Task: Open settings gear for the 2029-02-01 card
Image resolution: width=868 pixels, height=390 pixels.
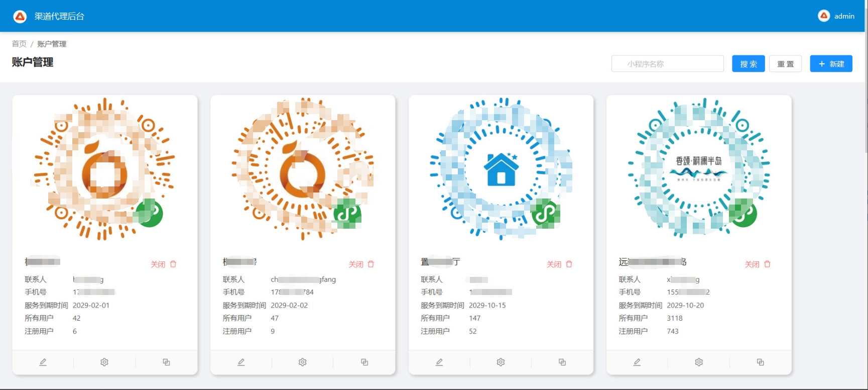Action: [104, 362]
